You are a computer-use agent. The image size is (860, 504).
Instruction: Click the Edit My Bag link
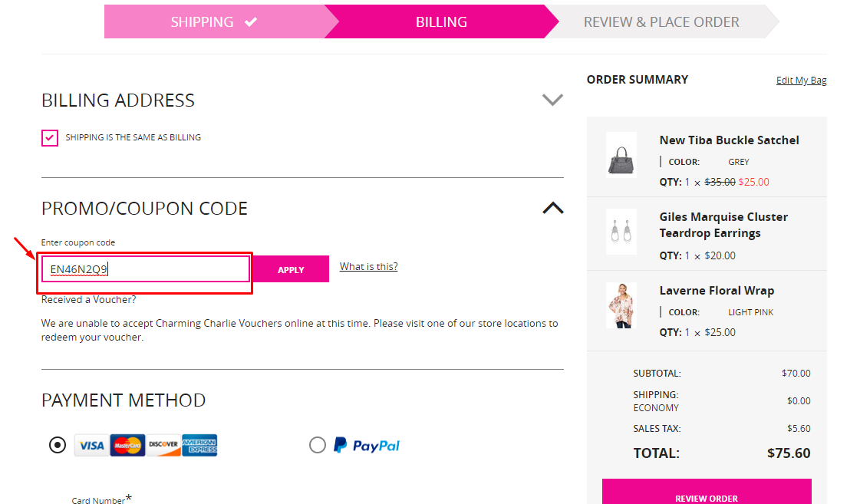(802, 80)
